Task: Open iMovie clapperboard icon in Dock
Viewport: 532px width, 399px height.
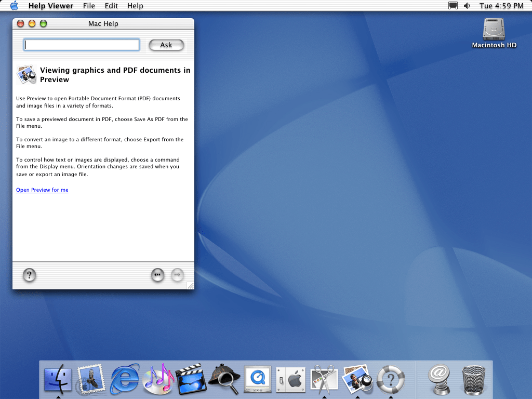Action: pyautogui.click(x=191, y=379)
